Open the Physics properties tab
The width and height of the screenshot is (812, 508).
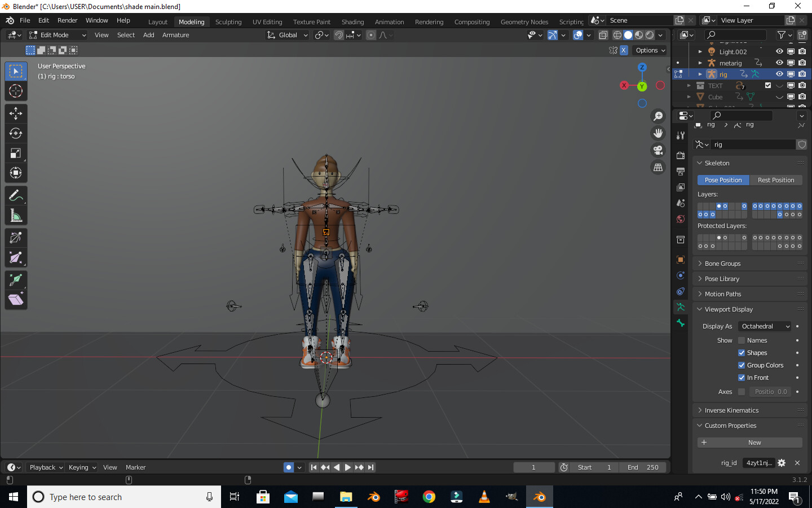click(x=680, y=291)
